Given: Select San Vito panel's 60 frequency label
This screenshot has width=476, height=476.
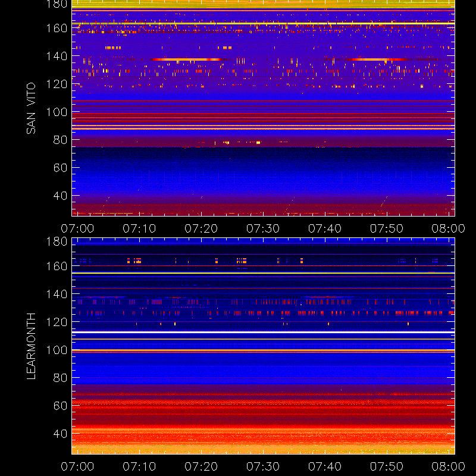Looking at the screenshot, I should (60, 168).
